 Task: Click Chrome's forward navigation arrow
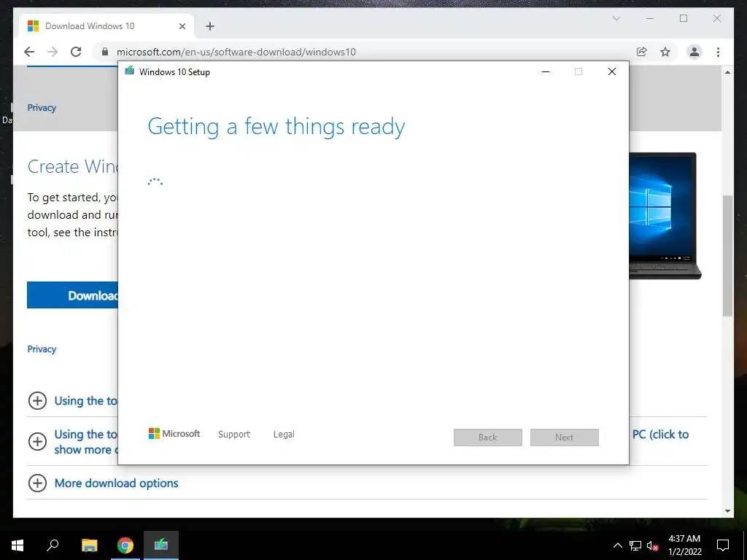click(x=53, y=52)
